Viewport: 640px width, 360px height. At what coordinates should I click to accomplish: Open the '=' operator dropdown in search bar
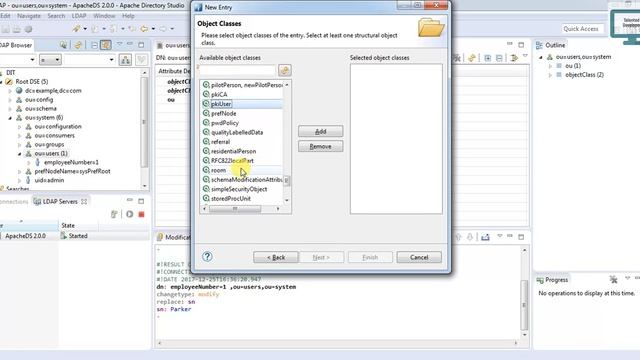(x=50, y=60)
